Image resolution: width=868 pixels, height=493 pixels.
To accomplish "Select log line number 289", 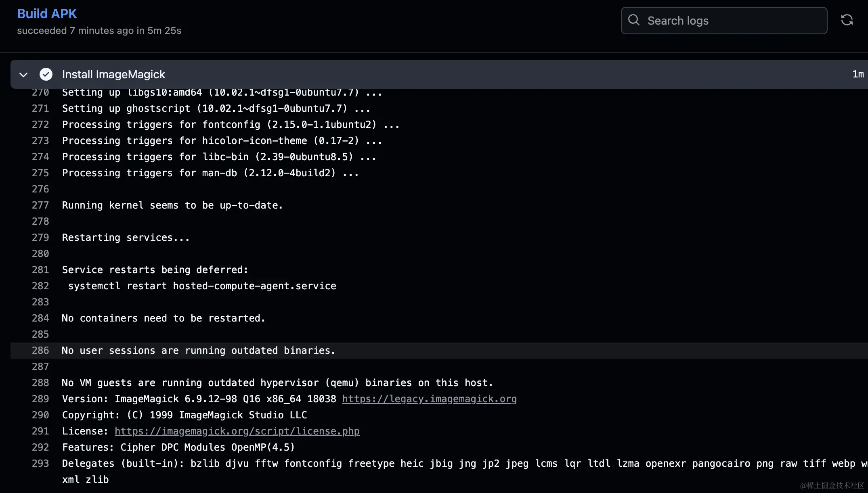I will click(x=40, y=399).
